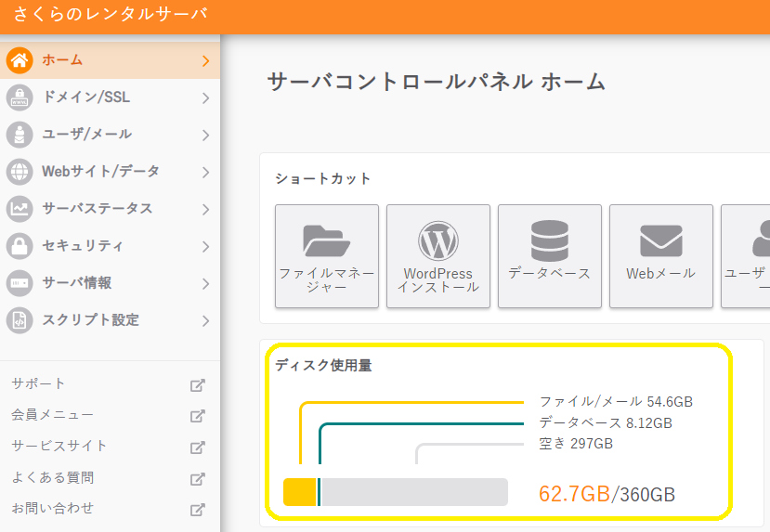Screen dimensions: 770x532
Task: Open the Webメール envelope shortcut
Action: click(x=661, y=256)
